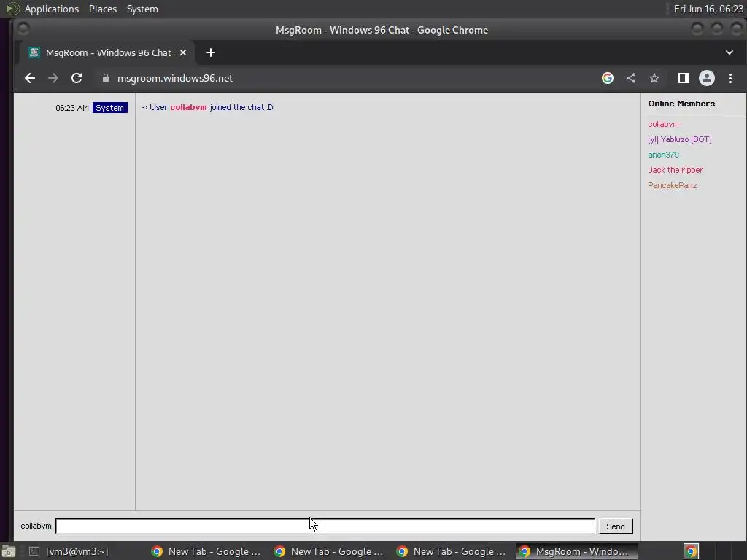Open Chrome side panel icon
This screenshot has width=747, height=560.
[683, 78]
